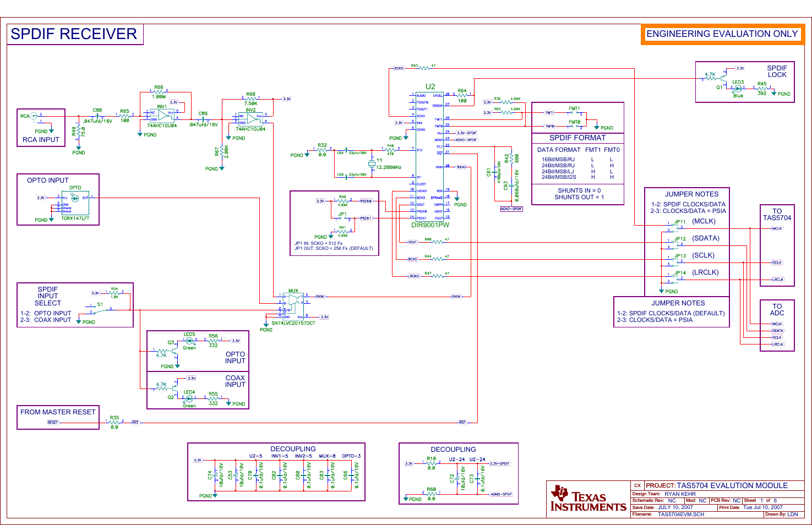Select the LED3 Blue diode symbol
The height and width of the screenshot is (525, 812).
click(x=738, y=88)
